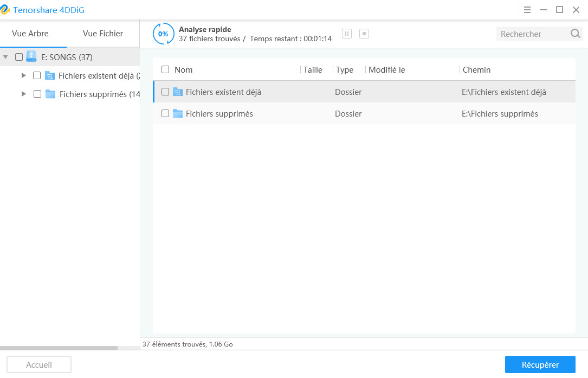Click Dossier type cell of Fichiers supprimés
Screen dimensions: 588x378
(x=348, y=114)
